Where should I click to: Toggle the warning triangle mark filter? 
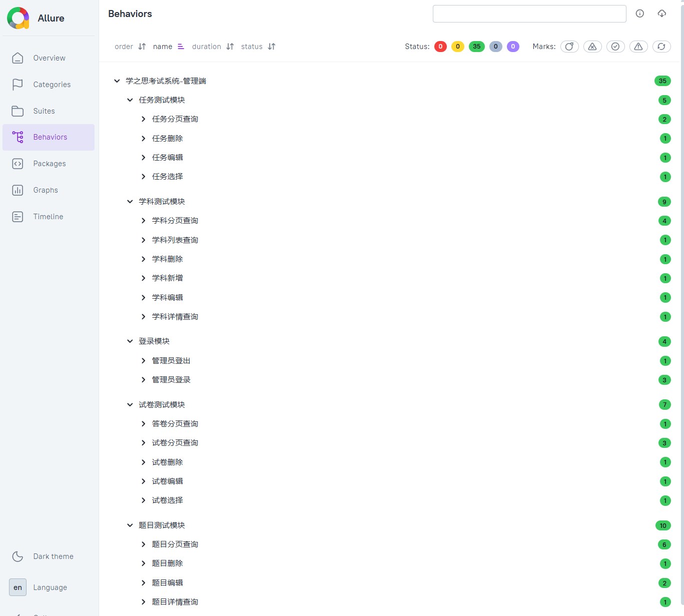(638, 47)
